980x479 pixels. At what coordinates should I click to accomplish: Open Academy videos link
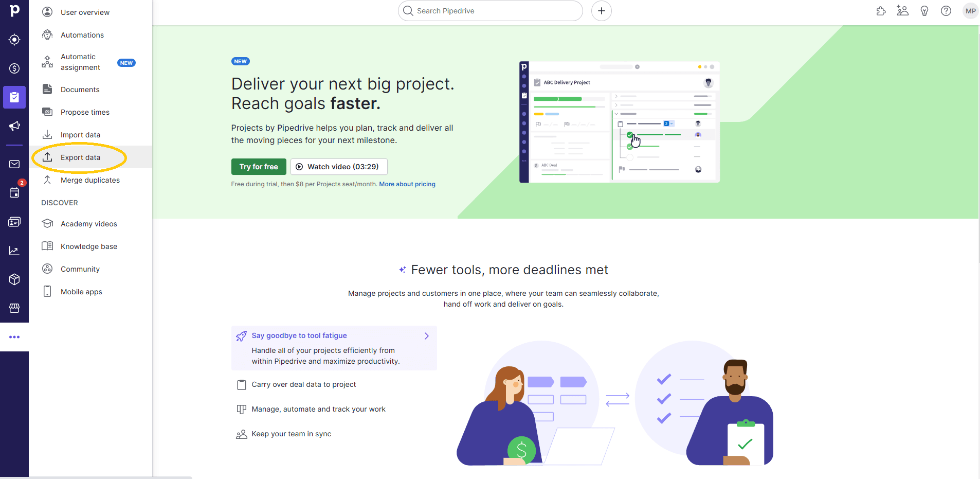[90, 224]
